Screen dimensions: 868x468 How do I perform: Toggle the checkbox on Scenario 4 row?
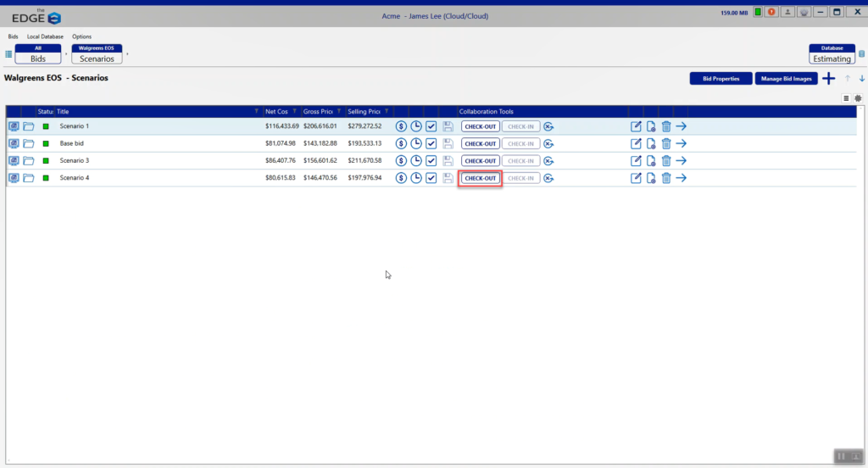[431, 178]
